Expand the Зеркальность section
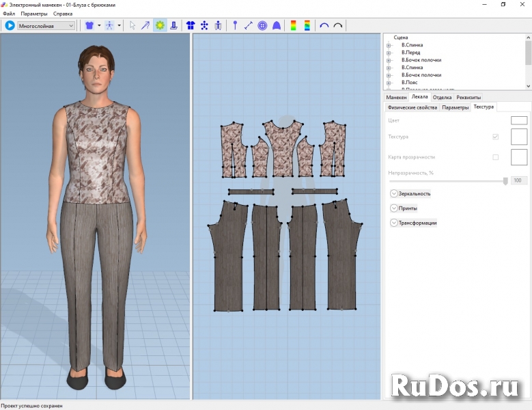 pyautogui.click(x=393, y=193)
